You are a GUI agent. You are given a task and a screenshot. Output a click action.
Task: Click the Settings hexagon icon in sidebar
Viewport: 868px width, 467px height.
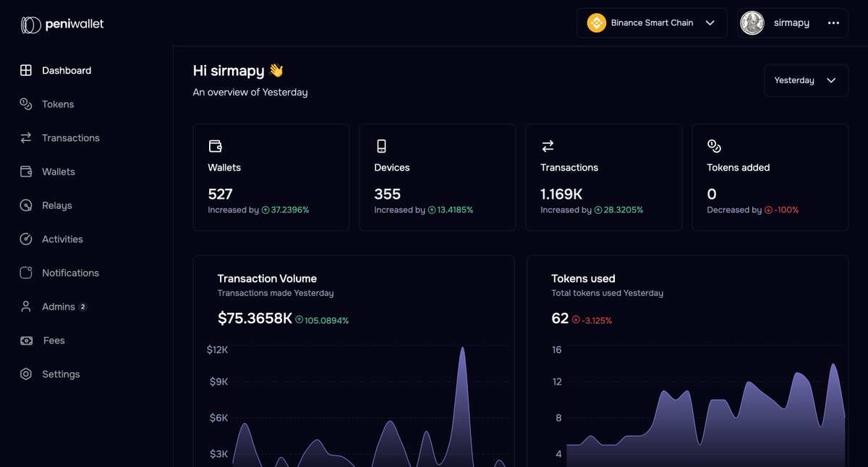26,374
